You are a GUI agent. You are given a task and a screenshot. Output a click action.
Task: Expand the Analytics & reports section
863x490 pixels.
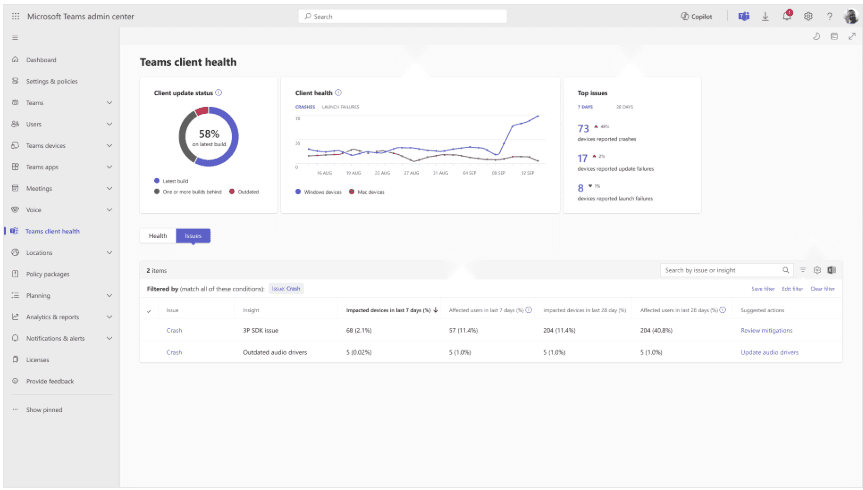(x=109, y=318)
